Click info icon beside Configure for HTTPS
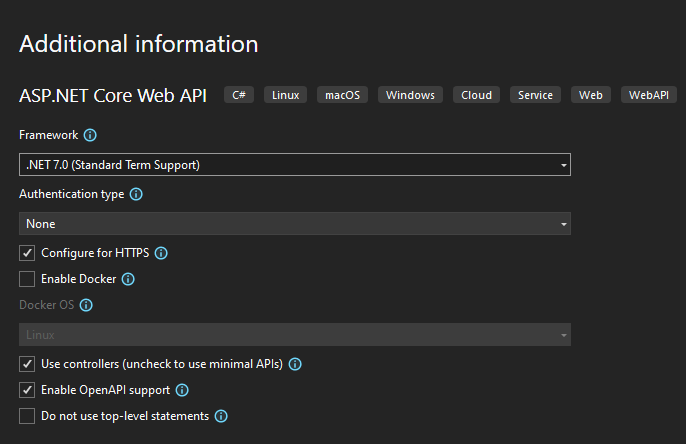Image resolution: width=686 pixels, height=444 pixels. (161, 253)
